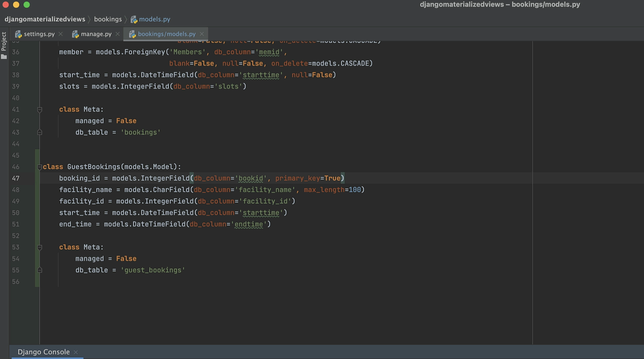Click the green maximize window button
The height and width of the screenshot is (359, 644).
tap(26, 5)
